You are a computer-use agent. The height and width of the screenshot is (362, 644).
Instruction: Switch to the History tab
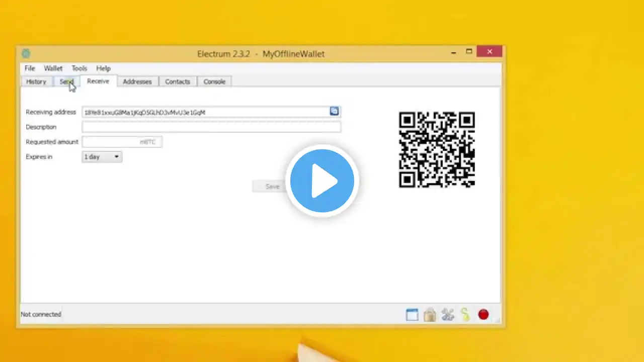(36, 81)
